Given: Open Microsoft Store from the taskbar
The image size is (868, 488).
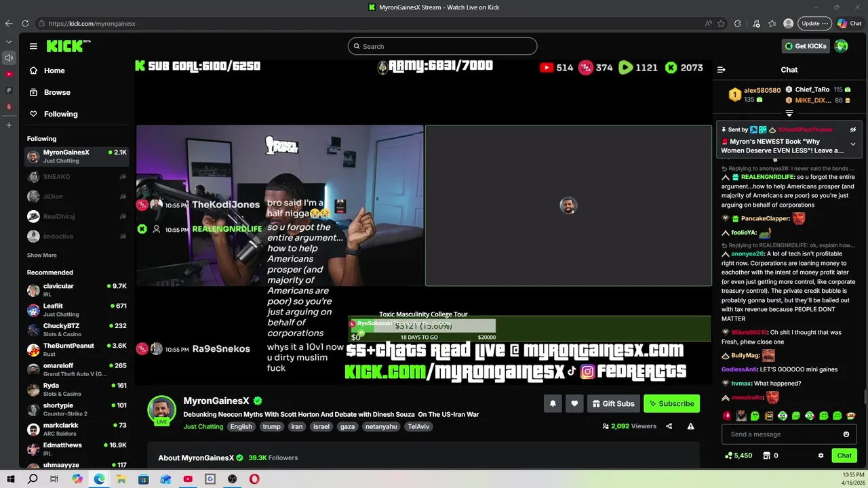Looking at the screenshot, I should coord(143,479).
